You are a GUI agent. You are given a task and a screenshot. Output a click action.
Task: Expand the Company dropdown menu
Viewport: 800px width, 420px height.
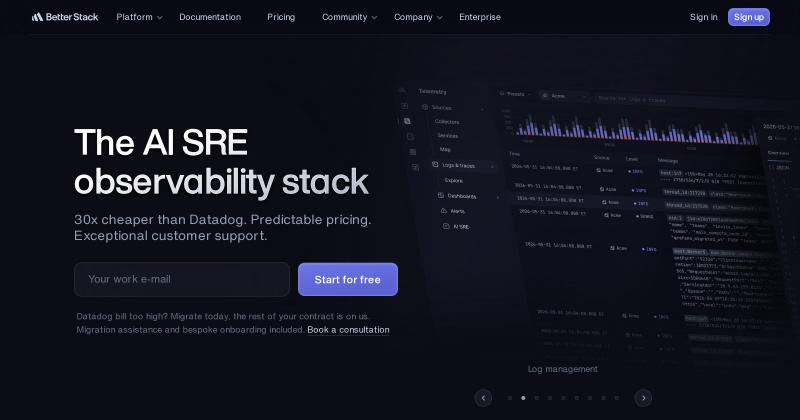pos(418,17)
